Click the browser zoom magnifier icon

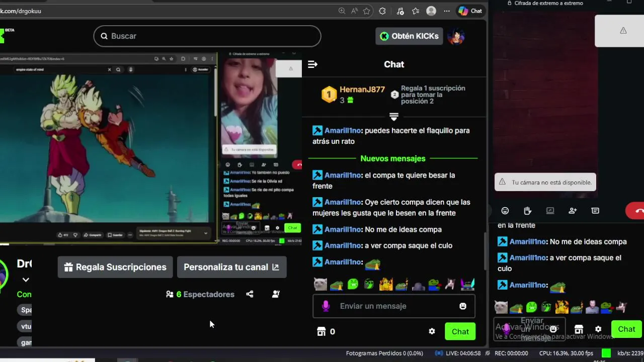(342, 11)
